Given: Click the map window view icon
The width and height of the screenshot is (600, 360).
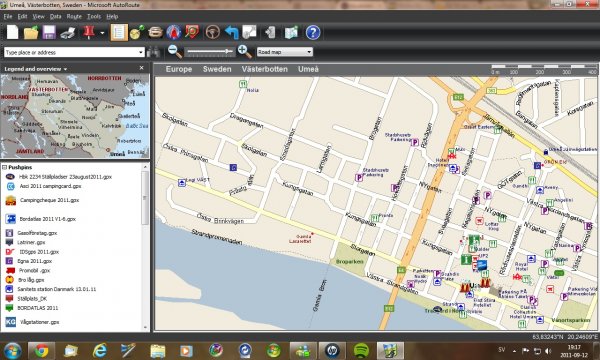Looking at the screenshot, I should (249, 33).
